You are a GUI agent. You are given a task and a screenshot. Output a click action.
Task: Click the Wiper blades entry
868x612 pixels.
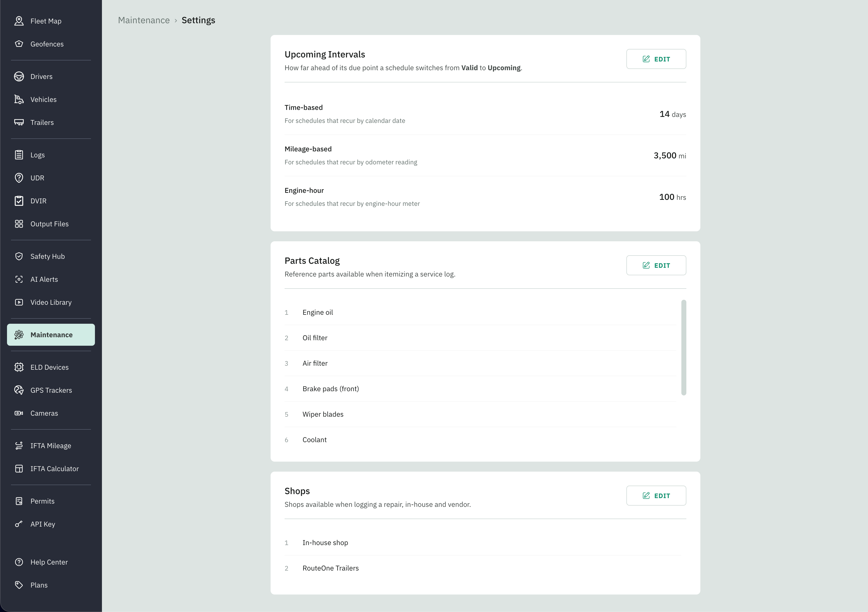[480, 414]
